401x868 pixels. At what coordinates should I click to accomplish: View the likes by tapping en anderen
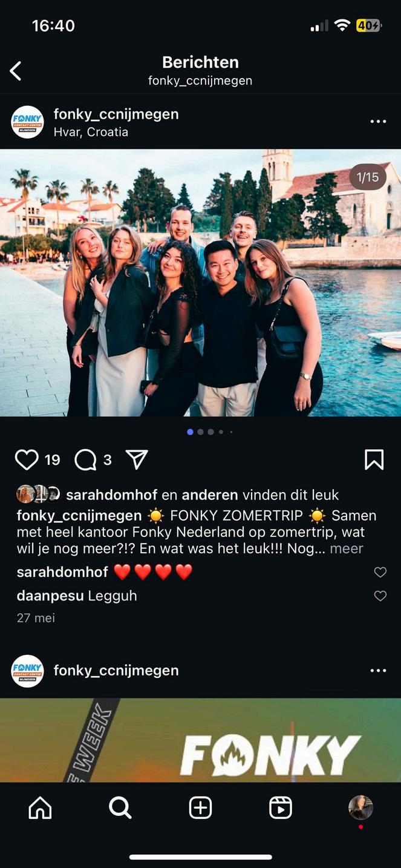[210, 495]
